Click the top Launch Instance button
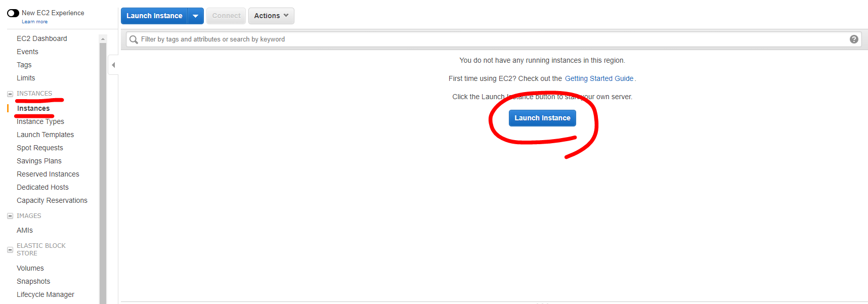 (154, 16)
